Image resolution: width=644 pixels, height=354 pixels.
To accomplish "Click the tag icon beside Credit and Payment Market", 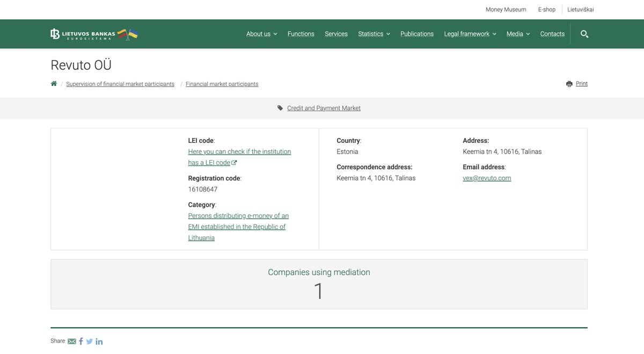I will point(280,108).
